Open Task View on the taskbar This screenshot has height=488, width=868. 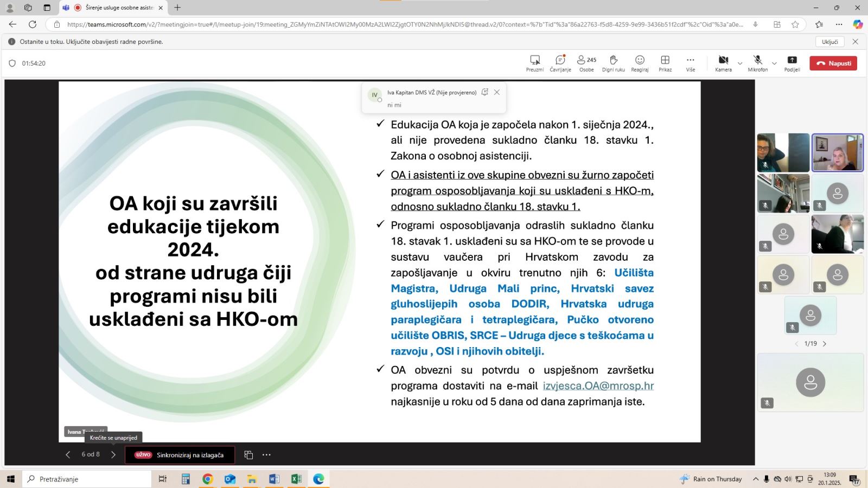point(162,479)
